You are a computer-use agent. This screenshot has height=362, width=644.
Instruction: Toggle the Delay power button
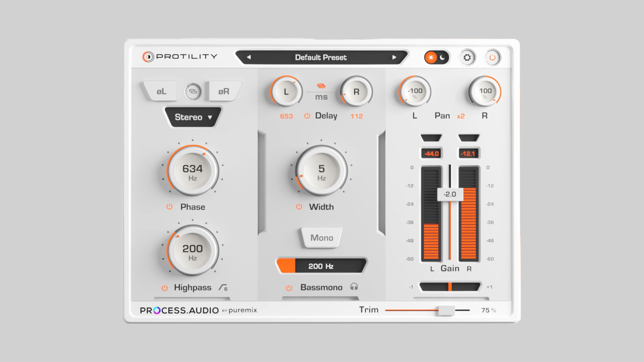[307, 116]
